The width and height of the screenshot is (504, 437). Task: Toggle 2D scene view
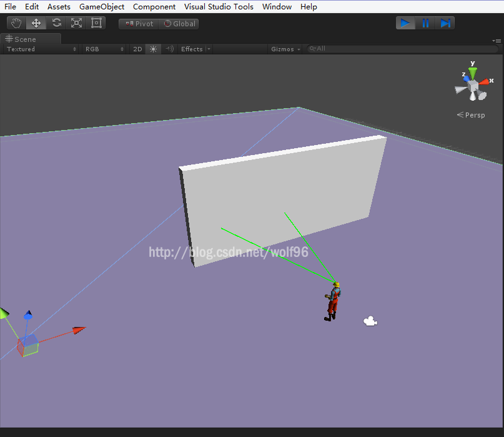tap(137, 49)
